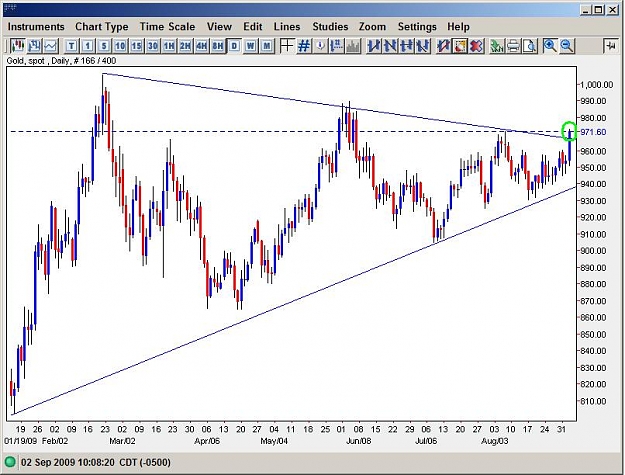The image size is (625, 475).
Task: Open the Help menu
Action: point(458,27)
